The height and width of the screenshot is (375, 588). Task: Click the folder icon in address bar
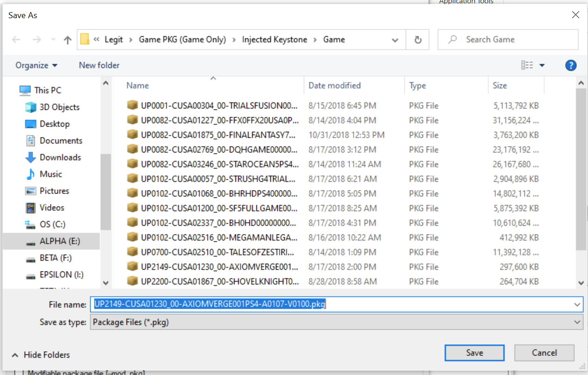(x=85, y=40)
